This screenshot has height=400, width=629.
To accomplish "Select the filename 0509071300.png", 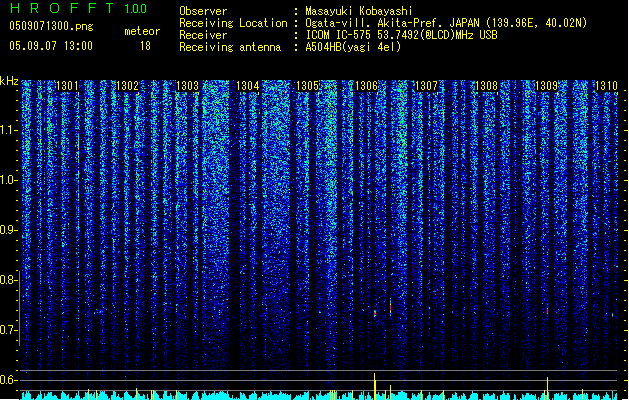I will pyautogui.click(x=51, y=26).
